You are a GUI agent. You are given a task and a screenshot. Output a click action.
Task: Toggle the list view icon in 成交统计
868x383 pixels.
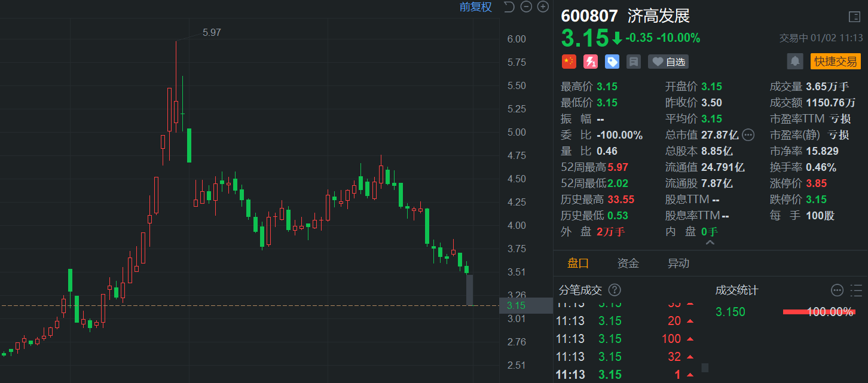tap(855, 290)
